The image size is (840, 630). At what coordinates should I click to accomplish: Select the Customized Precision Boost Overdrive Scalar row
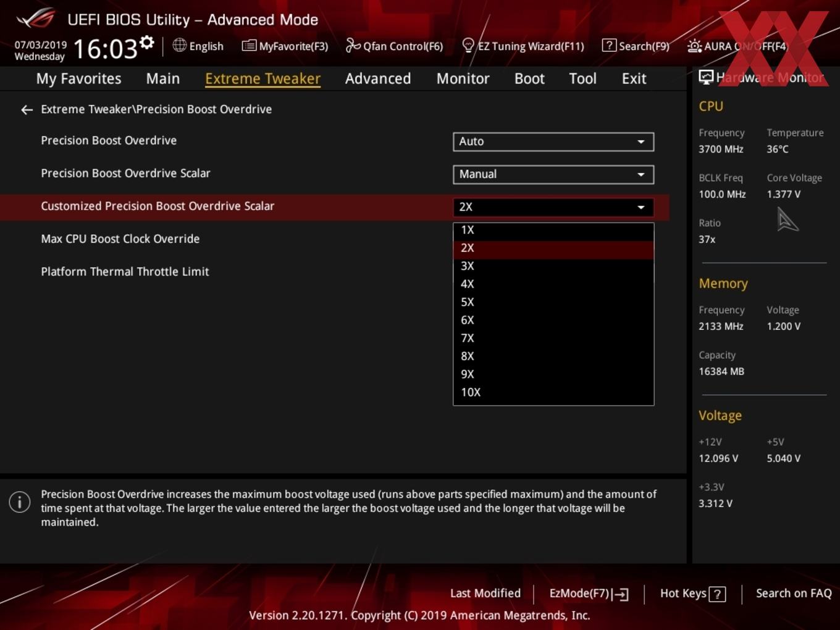pos(334,207)
